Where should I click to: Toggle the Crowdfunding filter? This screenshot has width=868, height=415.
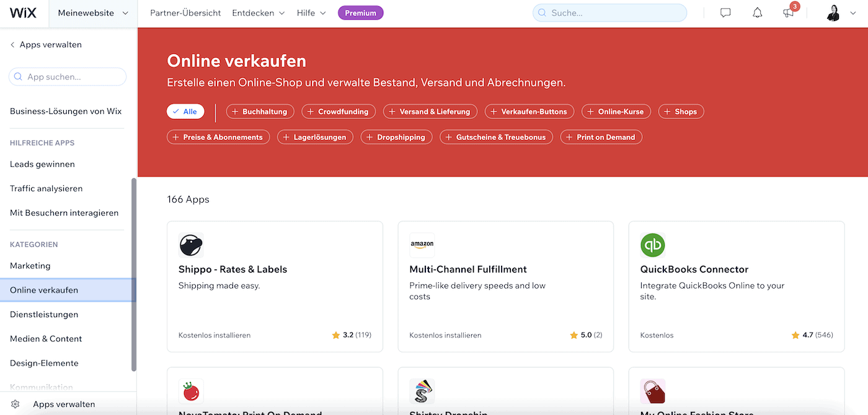(339, 111)
